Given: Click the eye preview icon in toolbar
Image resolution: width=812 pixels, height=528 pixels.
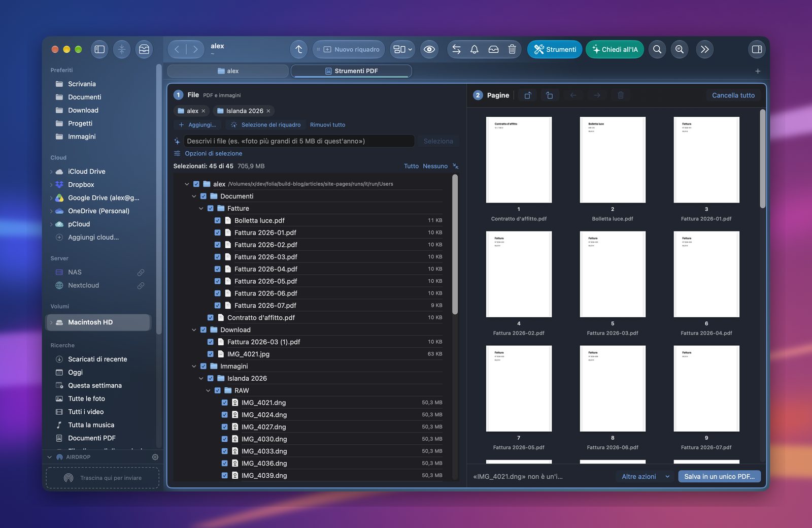Looking at the screenshot, I should pos(429,49).
